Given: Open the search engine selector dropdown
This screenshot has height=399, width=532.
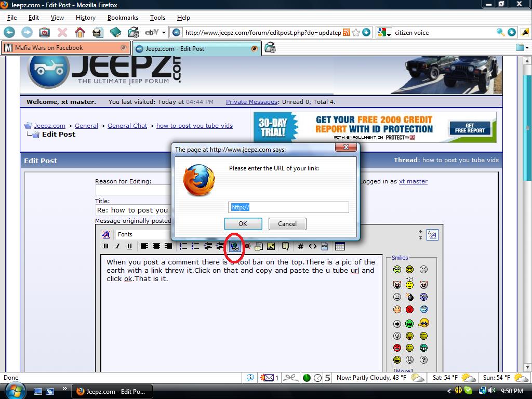Looking at the screenshot, I should tap(384, 32).
